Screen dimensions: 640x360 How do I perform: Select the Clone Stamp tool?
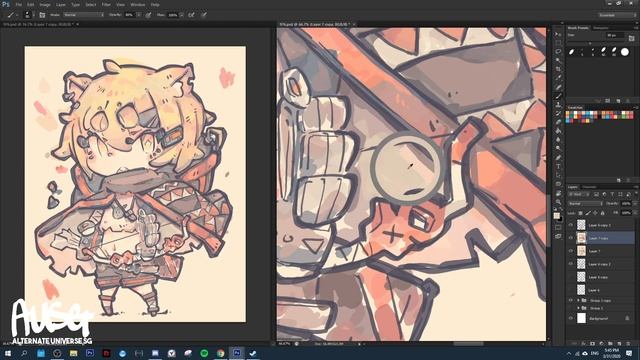tap(558, 105)
